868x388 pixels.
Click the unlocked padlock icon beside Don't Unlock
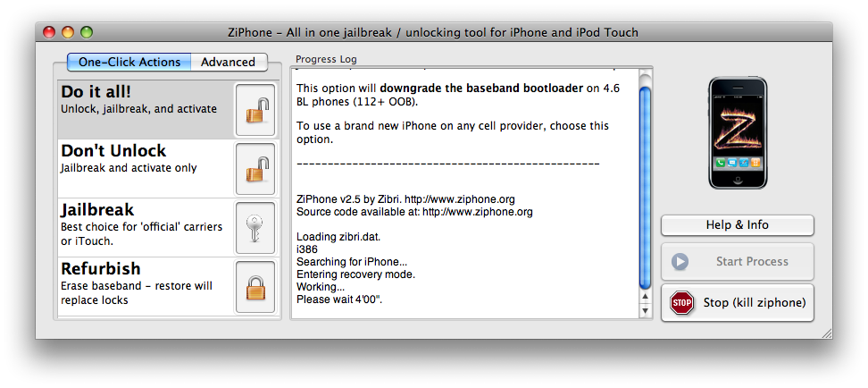(255, 169)
